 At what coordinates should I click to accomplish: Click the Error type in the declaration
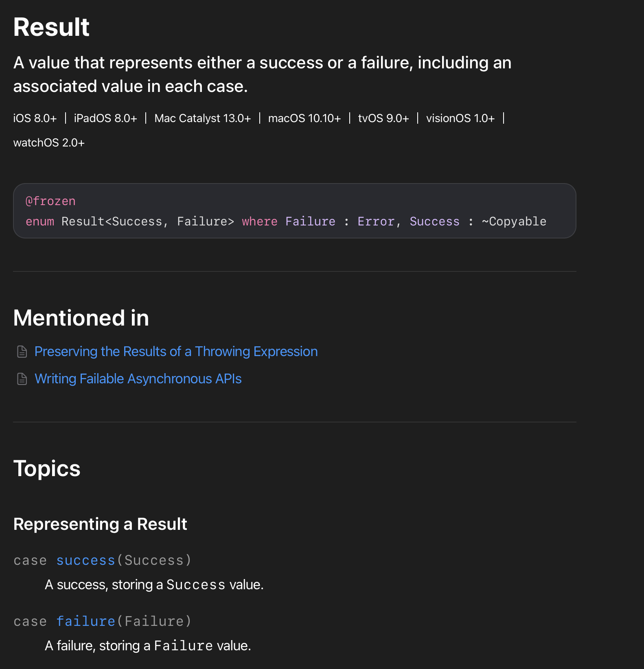376,221
